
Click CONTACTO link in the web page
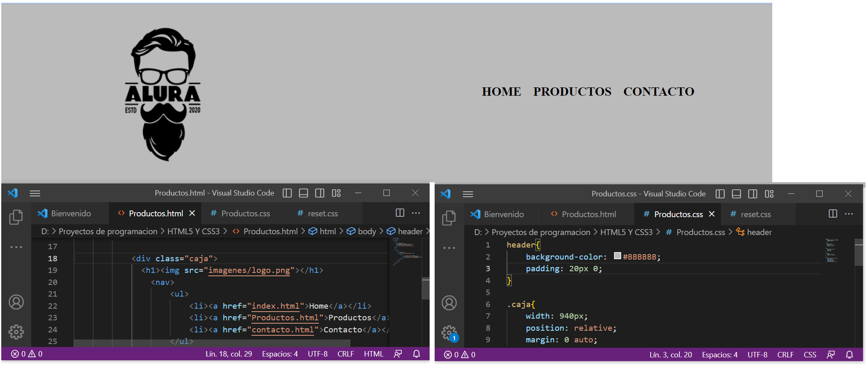point(659,92)
